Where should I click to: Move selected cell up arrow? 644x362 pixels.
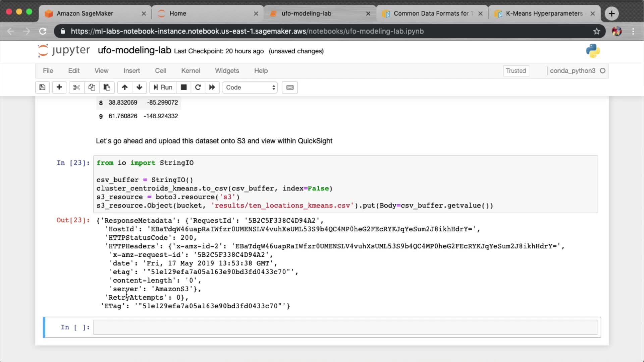124,87
